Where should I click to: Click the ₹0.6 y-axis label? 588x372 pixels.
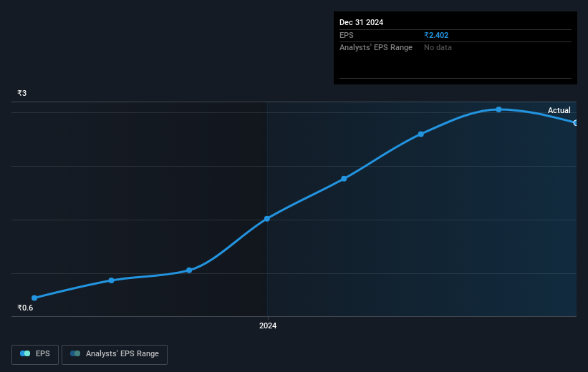[x=25, y=308]
